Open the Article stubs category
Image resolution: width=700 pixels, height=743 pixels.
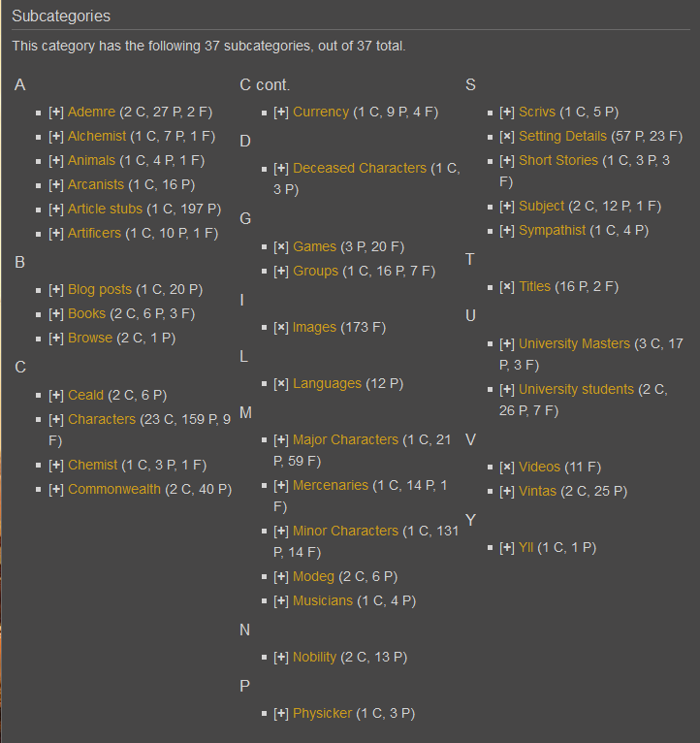pyautogui.click(x=105, y=210)
